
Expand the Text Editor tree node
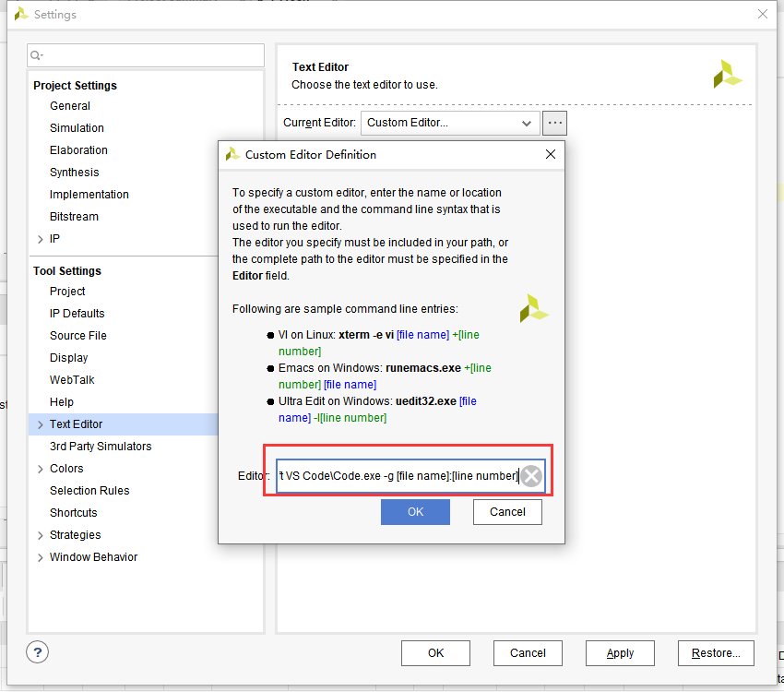tap(41, 425)
